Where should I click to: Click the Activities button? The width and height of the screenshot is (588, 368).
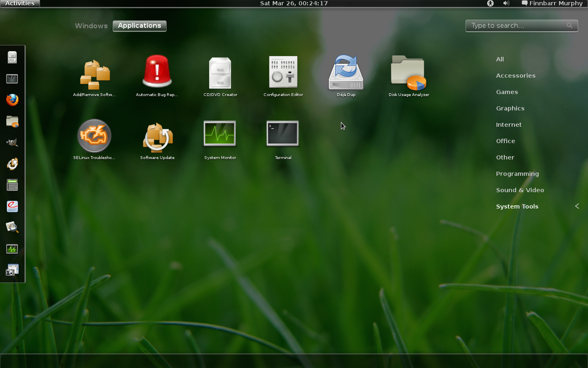click(x=20, y=3)
